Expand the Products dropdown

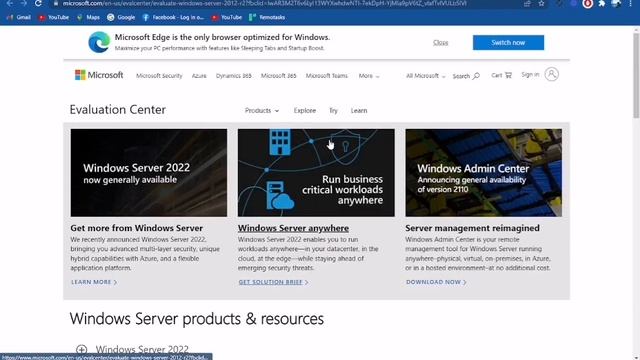pos(262,111)
